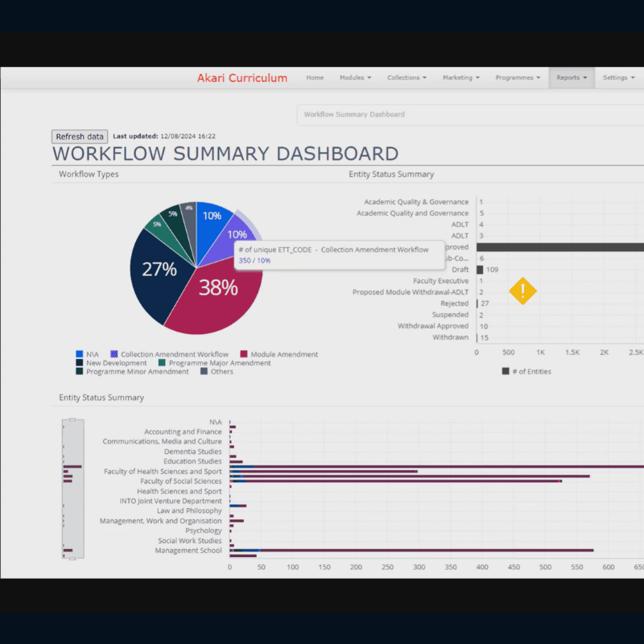Toggle Collection Amendment Workflow legend series
The width and height of the screenshot is (644, 644).
169,354
